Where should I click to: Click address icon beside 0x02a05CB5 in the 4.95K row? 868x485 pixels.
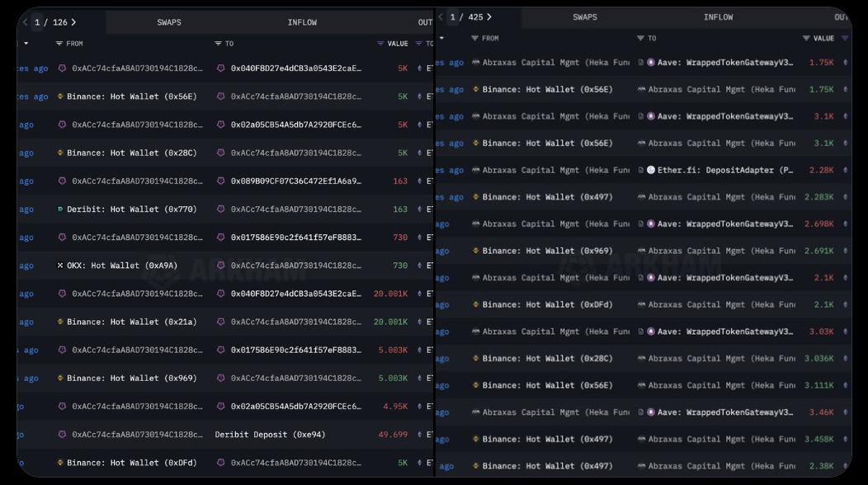coord(221,407)
